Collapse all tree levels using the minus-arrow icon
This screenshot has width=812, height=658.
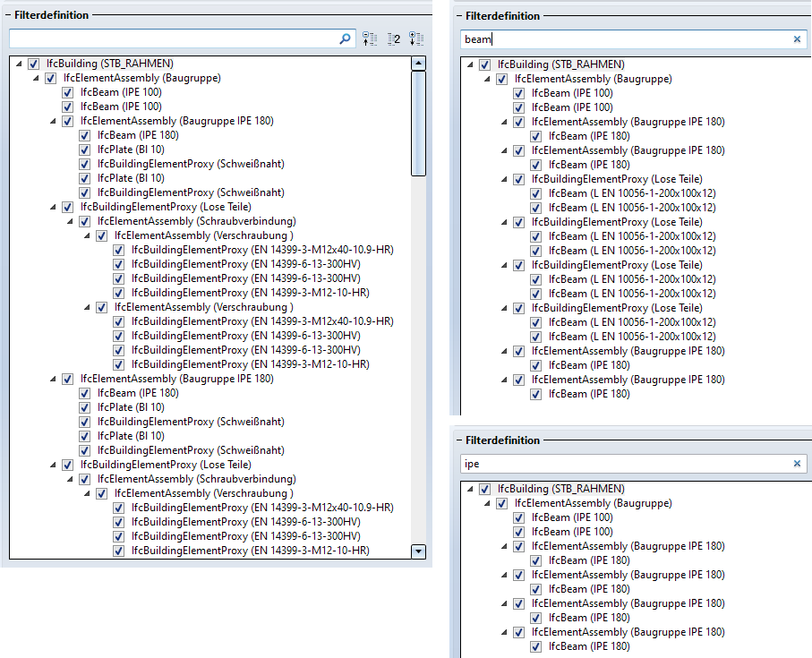[370, 39]
